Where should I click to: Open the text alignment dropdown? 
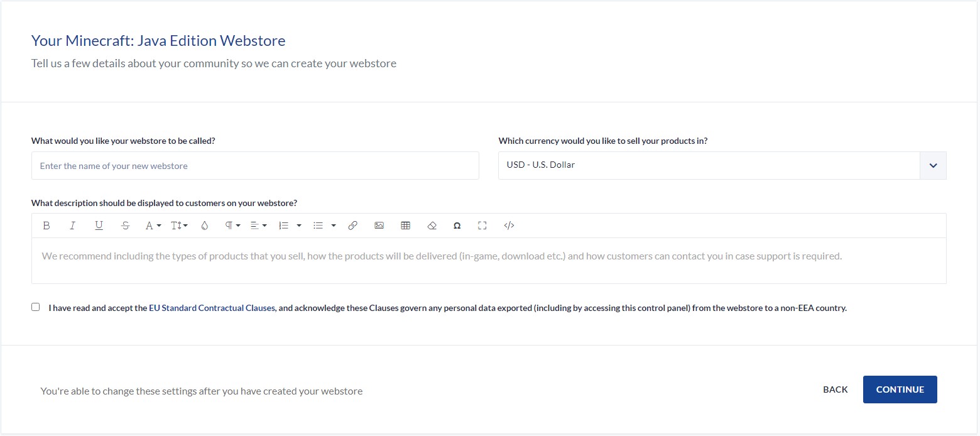click(x=258, y=226)
